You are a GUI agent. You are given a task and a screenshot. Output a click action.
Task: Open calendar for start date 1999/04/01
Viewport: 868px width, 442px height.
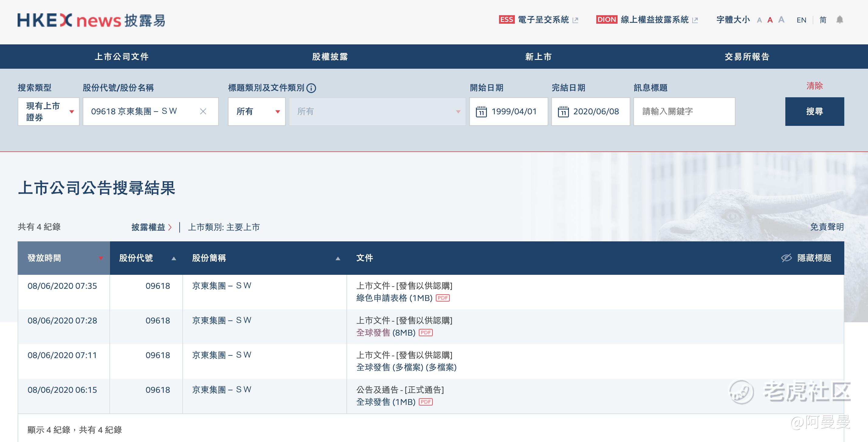[x=481, y=112]
